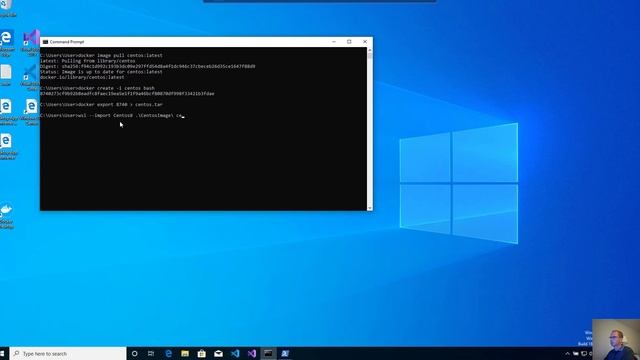The height and width of the screenshot is (360, 640).
Task: Launch Visual Studio from the taskbar
Action: (252, 353)
